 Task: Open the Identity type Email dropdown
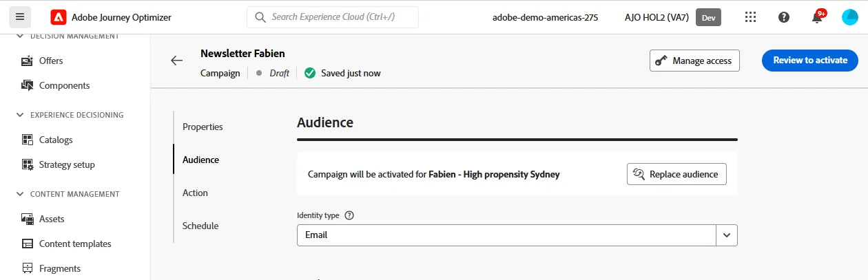(x=517, y=235)
